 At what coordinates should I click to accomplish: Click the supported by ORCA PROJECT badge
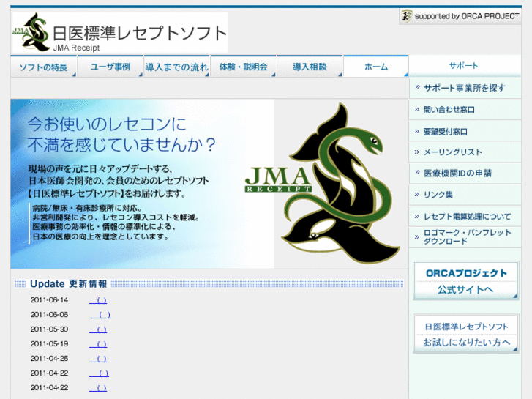[x=460, y=16]
